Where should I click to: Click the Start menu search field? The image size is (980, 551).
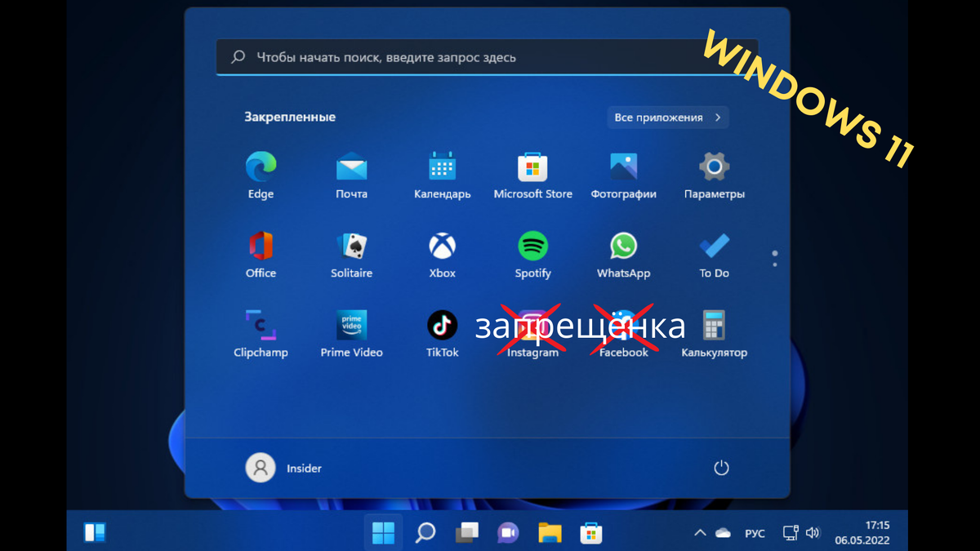coord(487,57)
